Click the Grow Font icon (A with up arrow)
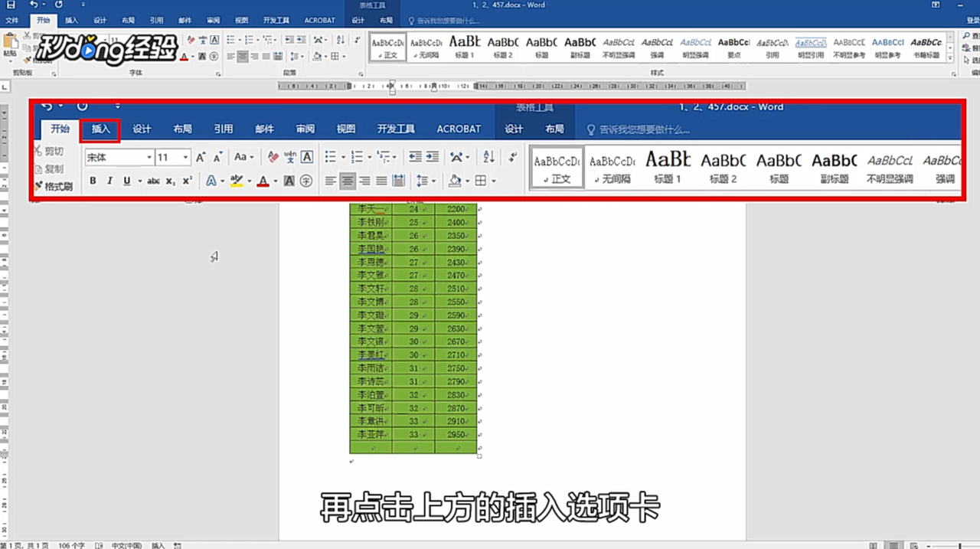The height and width of the screenshot is (549, 980). (x=201, y=157)
